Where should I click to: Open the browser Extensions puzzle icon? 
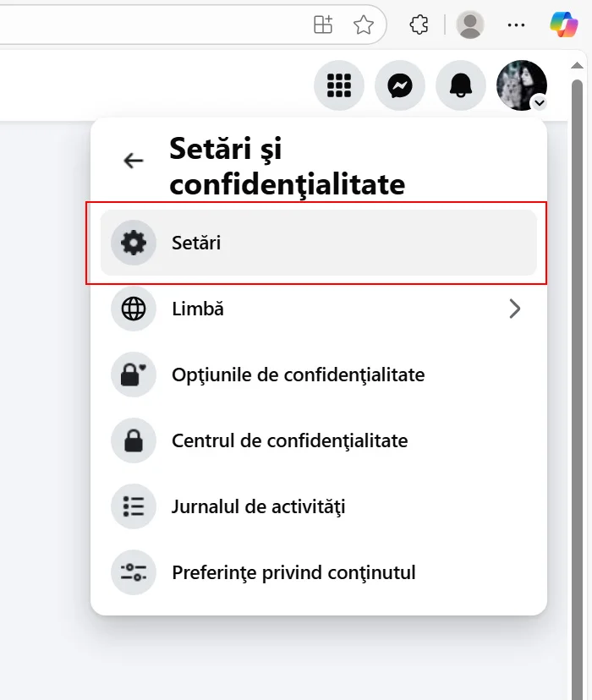(419, 25)
